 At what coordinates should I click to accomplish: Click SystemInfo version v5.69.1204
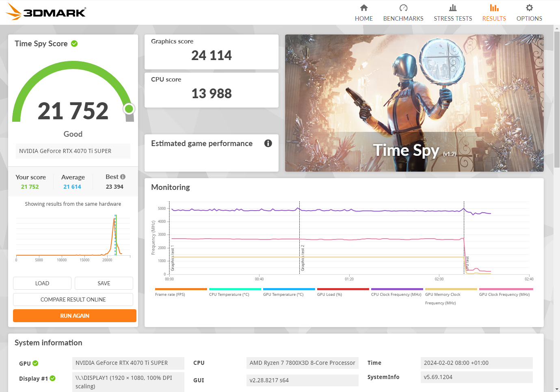[x=477, y=377]
